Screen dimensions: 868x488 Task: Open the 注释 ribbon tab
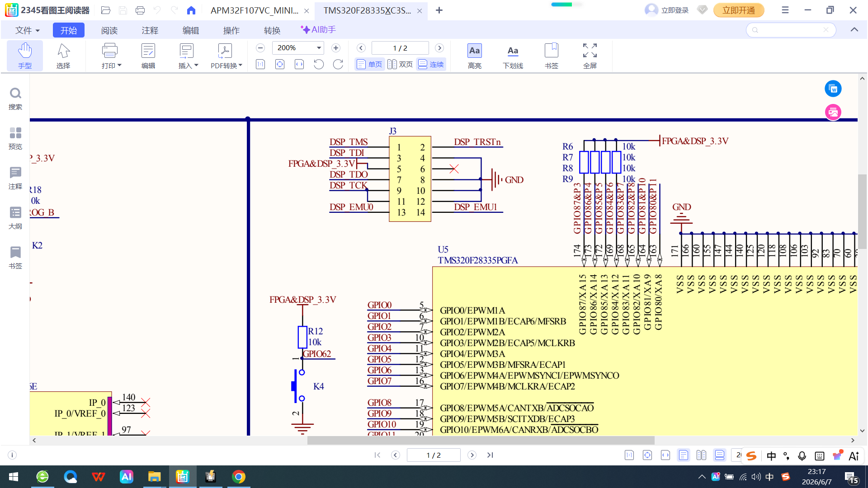(150, 30)
